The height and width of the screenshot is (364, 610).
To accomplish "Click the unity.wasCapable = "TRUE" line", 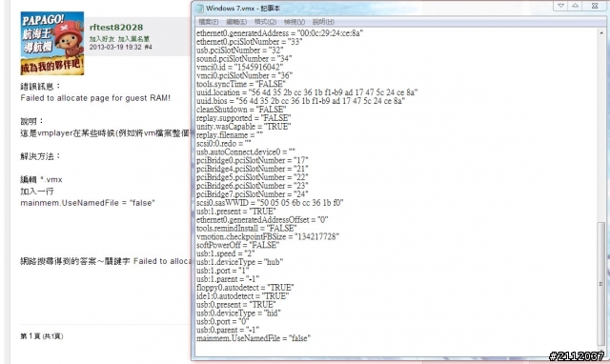I will click(244, 127).
